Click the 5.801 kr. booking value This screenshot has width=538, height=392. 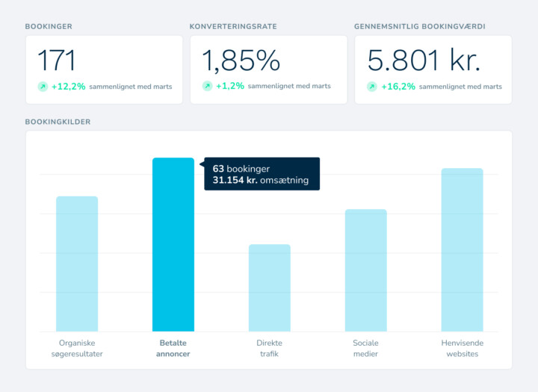[424, 60]
